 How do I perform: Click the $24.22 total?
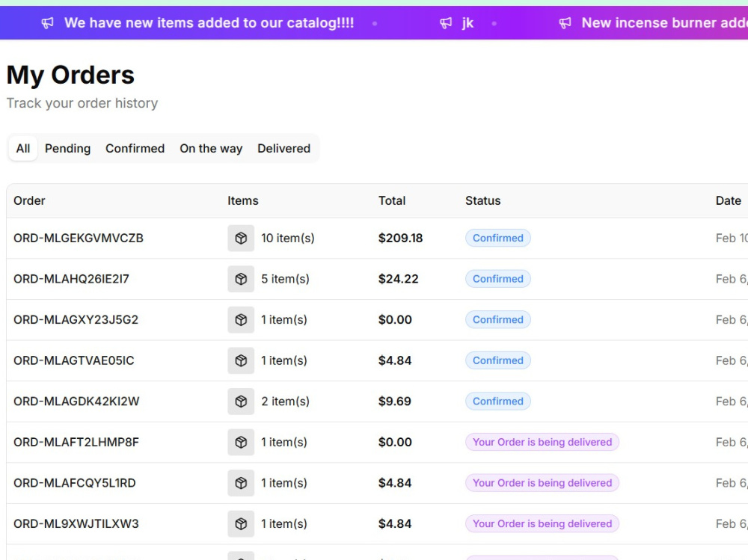[x=399, y=279]
